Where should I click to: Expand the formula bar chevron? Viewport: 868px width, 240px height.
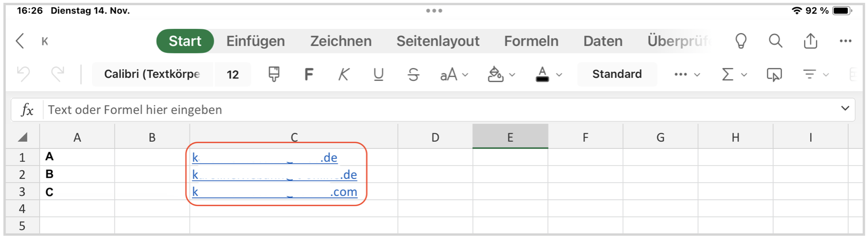(844, 109)
